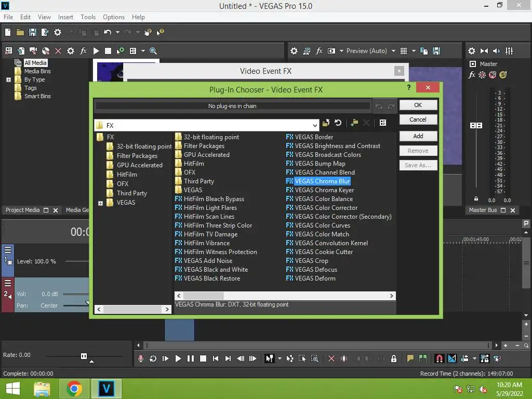Expand the By Type node in Project Media
Image resolution: width=532 pixels, height=399 pixels.
(x=8, y=79)
